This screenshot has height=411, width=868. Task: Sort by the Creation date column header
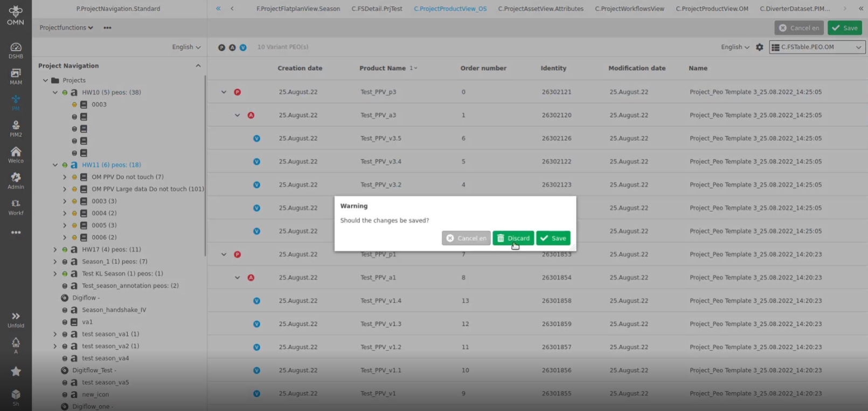coord(300,68)
